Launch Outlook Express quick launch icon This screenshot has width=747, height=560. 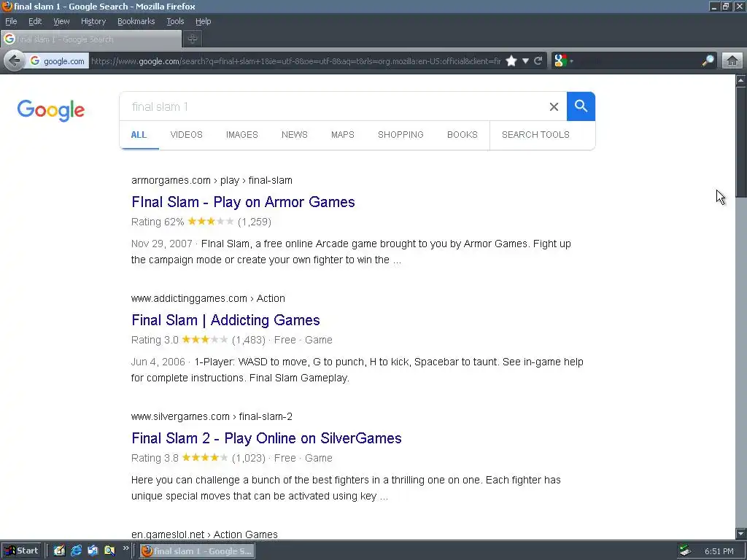tap(93, 551)
